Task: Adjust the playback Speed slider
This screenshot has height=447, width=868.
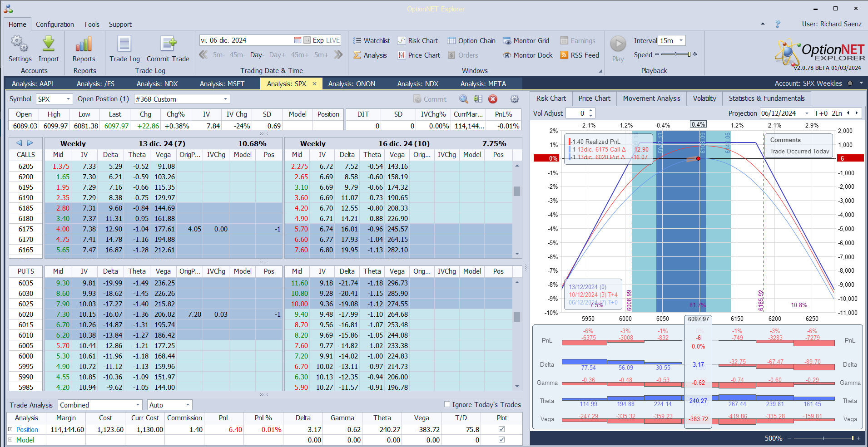Action: [x=676, y=54]
